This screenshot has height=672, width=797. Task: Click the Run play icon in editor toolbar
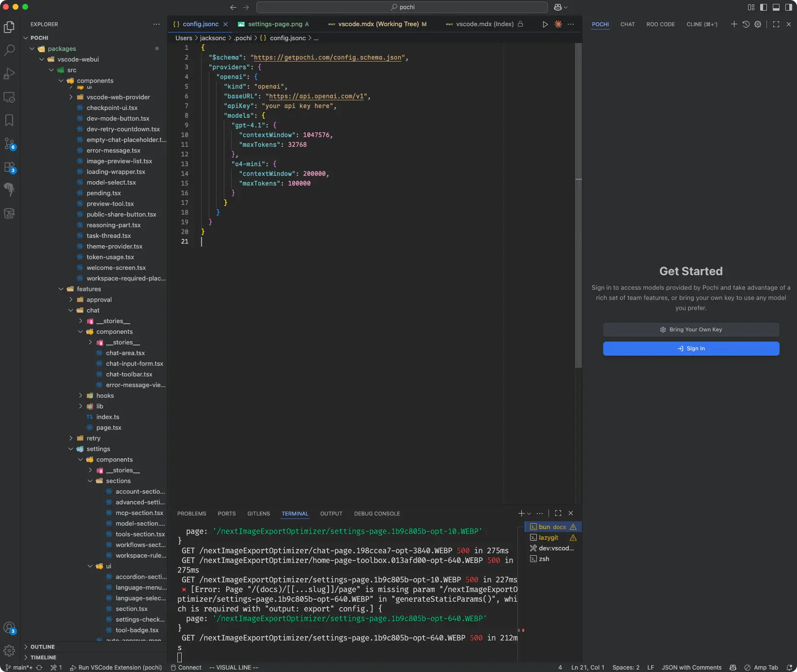pos(545,24)
